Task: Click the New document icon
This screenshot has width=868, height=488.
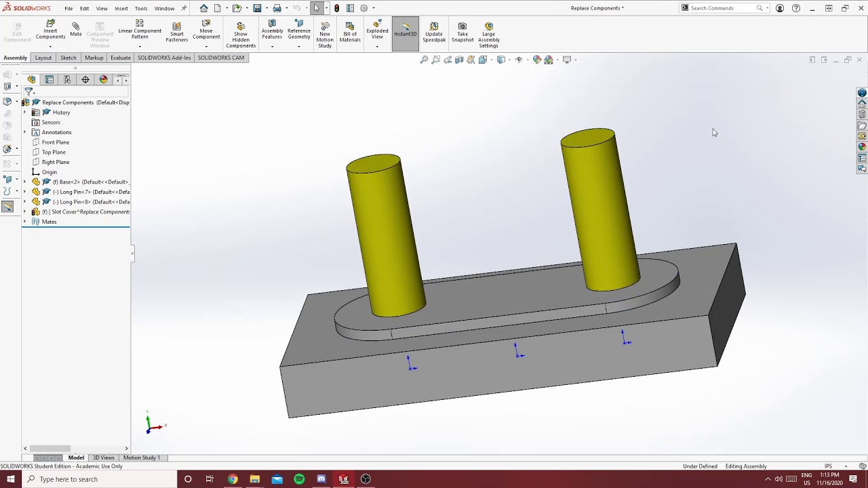Action: (x=218, y=8)
